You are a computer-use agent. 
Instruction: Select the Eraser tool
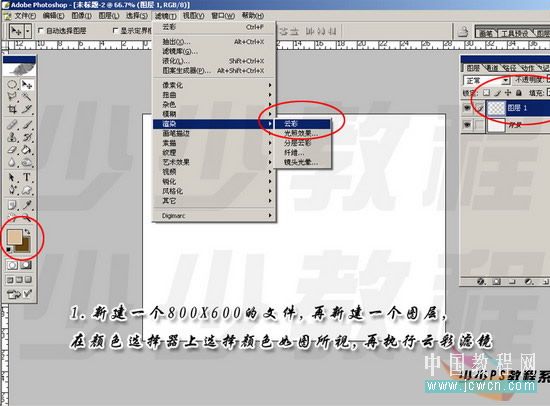pos(12,150)
